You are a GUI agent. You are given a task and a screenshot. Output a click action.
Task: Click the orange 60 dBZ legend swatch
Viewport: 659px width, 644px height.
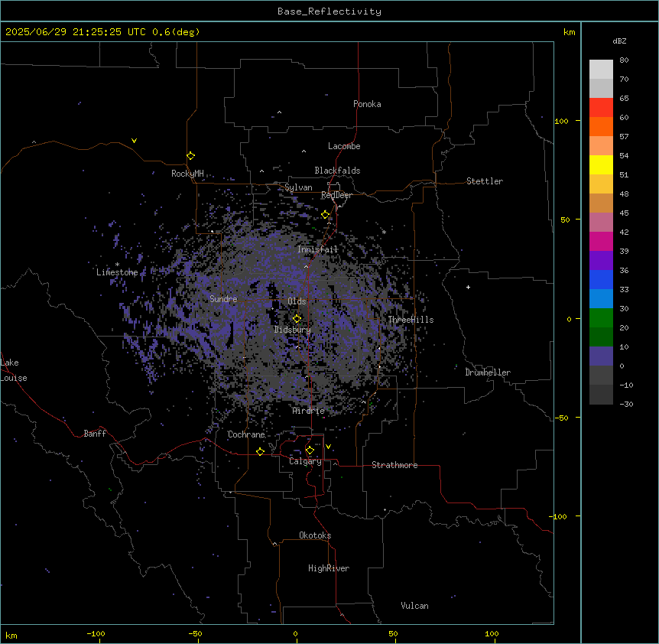601,126
